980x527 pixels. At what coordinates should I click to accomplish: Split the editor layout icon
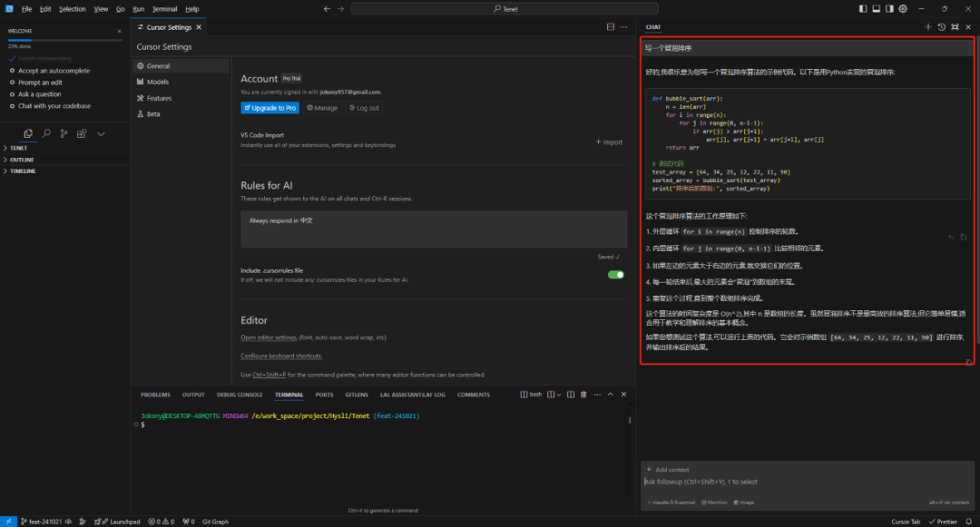[611, 27]
